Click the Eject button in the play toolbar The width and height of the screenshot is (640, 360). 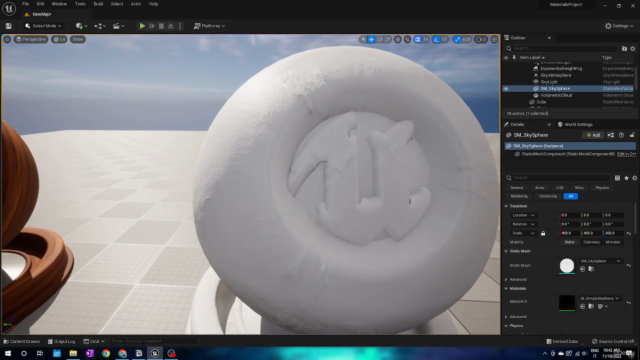tap(171, 26)
